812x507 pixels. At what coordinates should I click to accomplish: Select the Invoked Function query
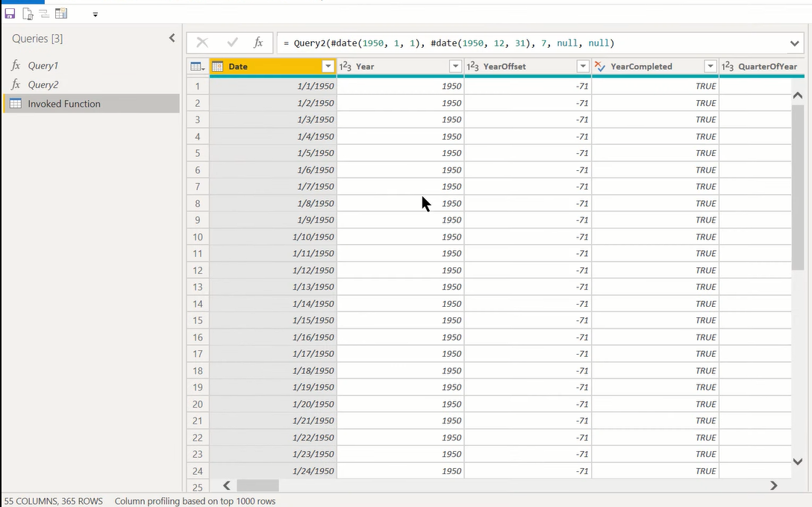[91, 104]
